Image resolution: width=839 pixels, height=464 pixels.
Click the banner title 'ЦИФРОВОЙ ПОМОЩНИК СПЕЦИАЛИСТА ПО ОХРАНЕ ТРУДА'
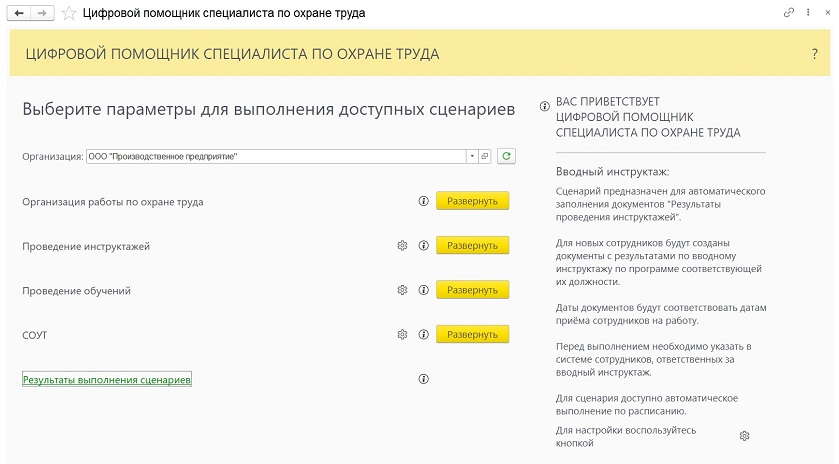pyautogui.click(x=232, y=54)
